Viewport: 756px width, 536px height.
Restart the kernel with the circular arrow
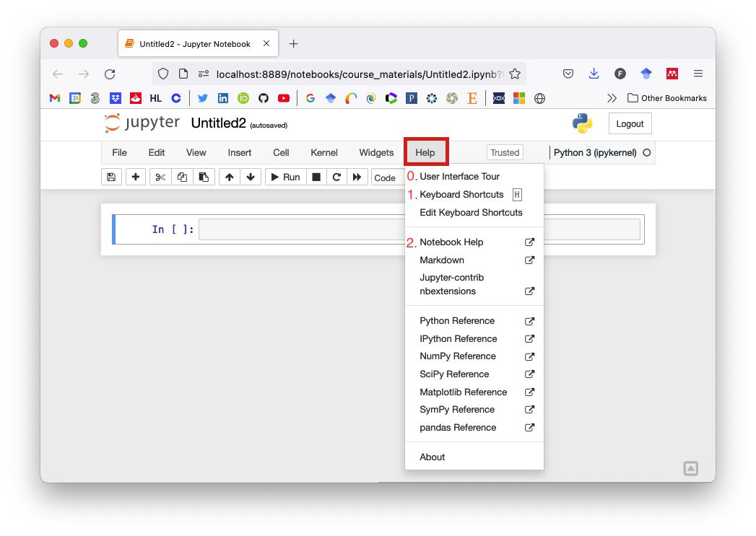(x=336, y=177)
